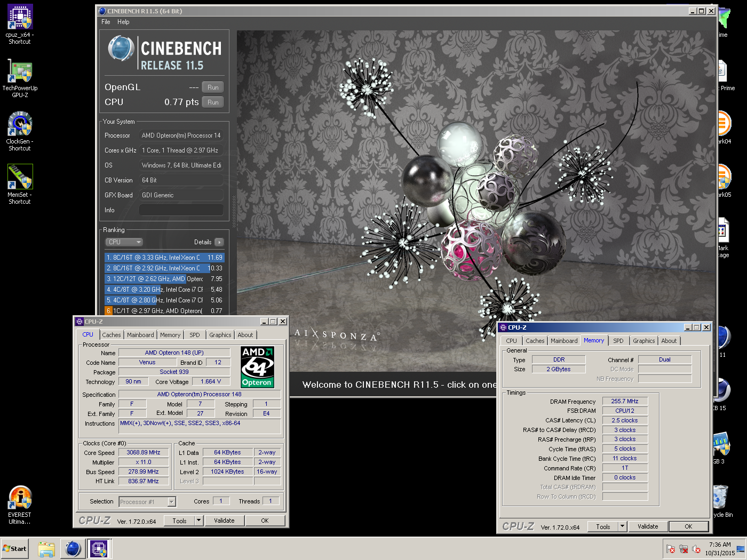Open the File menu in Cinebench

(x=106, y=22)
